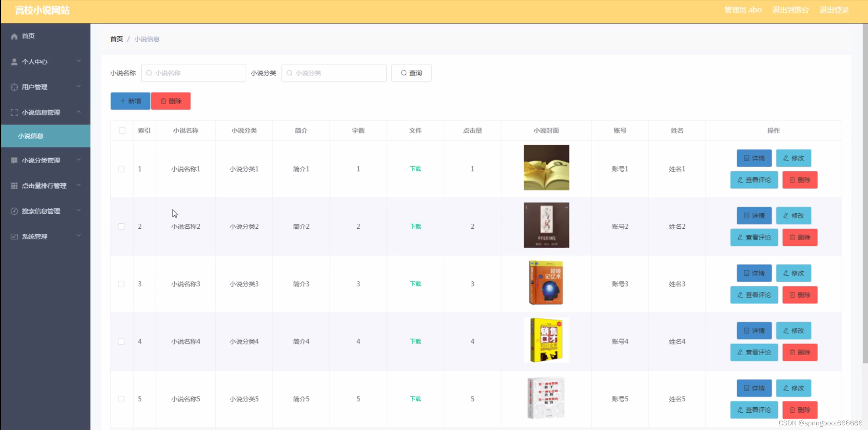Collapse the 小说信息管理 menu chevron
This screenshot has width=868, height=430.
(79, 112)
